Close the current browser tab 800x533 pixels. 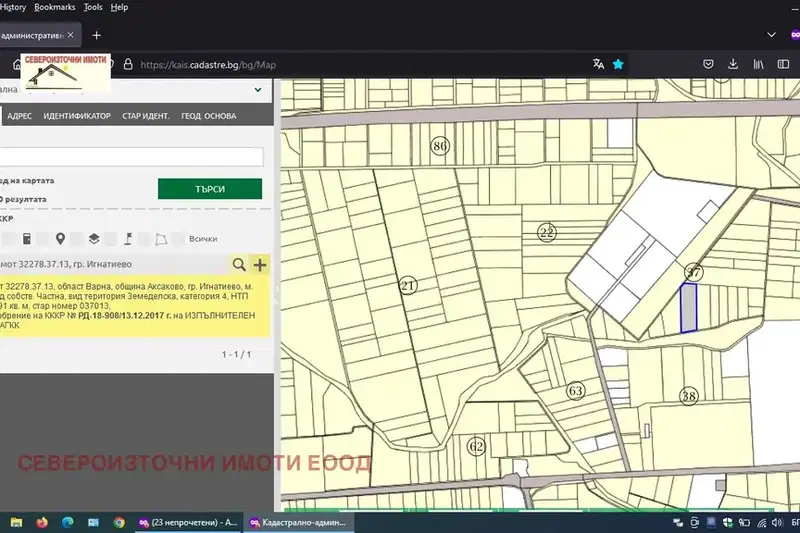70,35
